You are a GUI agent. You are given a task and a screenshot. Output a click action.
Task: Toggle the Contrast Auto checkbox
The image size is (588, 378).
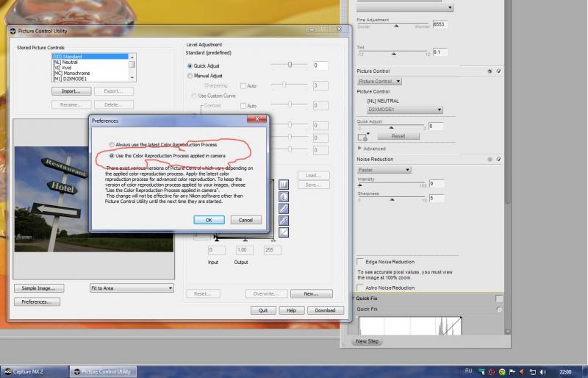click(x=243, y=106)
